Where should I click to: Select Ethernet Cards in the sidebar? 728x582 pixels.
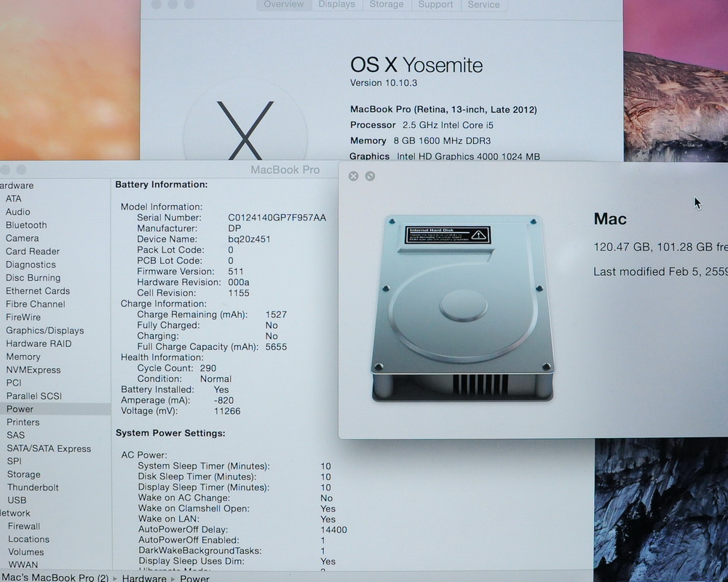38,291
